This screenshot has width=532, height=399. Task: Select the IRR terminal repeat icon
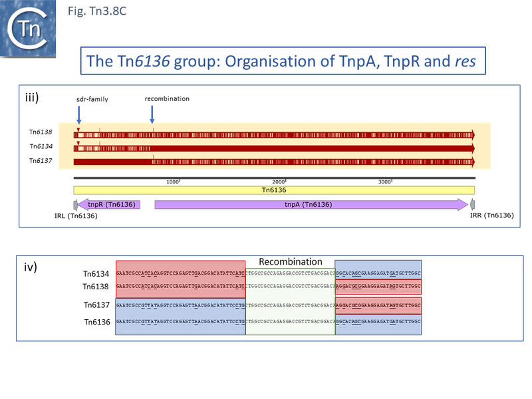pos(472,205)
